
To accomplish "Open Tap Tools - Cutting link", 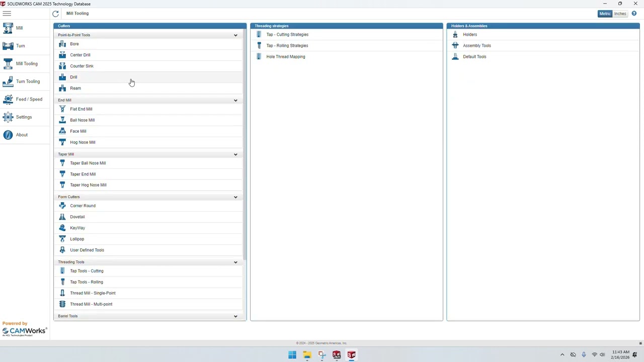I will 87,271.
